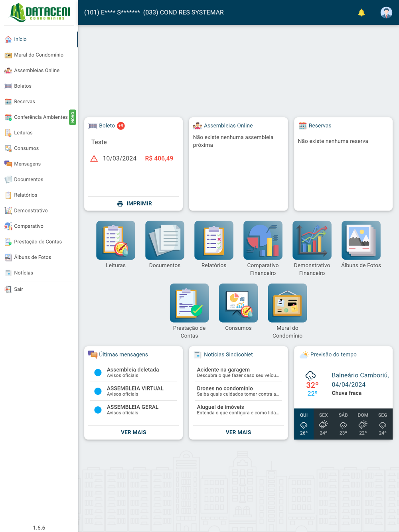Open Leituras in sidebar menu
Screen dimensions: 399x532
39,132
